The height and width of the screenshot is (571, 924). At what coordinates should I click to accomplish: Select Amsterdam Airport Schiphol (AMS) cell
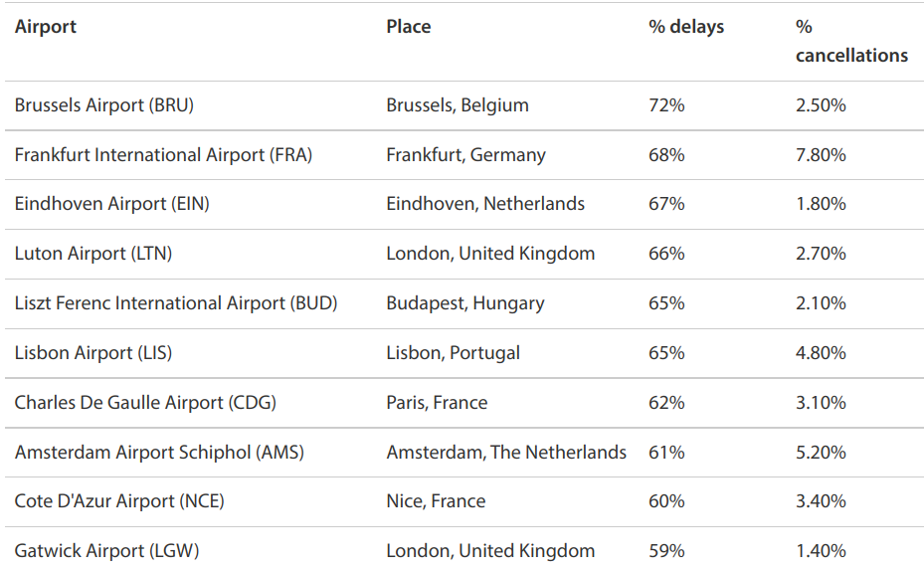(x=159, y=453)
